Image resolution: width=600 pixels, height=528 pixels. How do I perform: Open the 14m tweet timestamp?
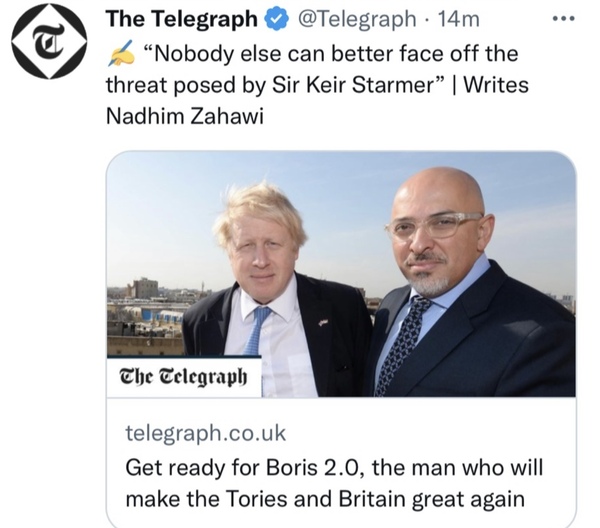(x=458, y=19)
